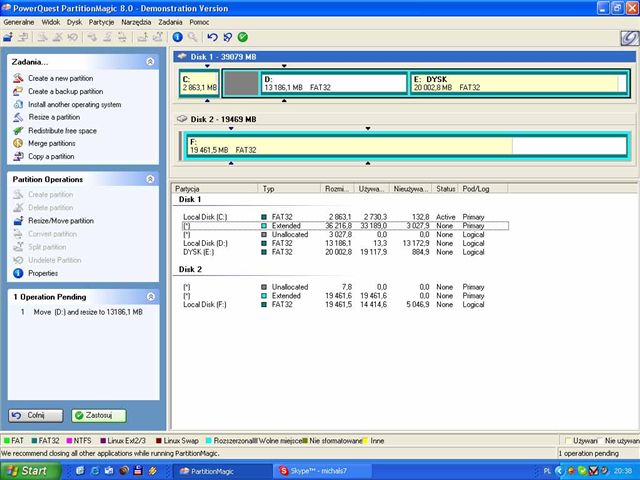Click the discard all changes toolbar icon
This screenshot has height=480, width=640.
pyautogui.click(x=227, y=37)
